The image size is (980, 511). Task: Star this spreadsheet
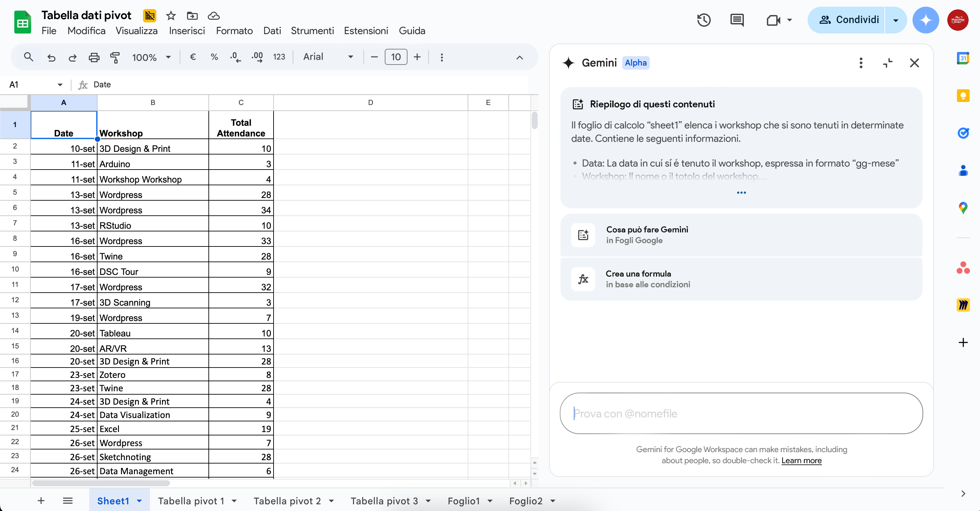pos(171,16)
